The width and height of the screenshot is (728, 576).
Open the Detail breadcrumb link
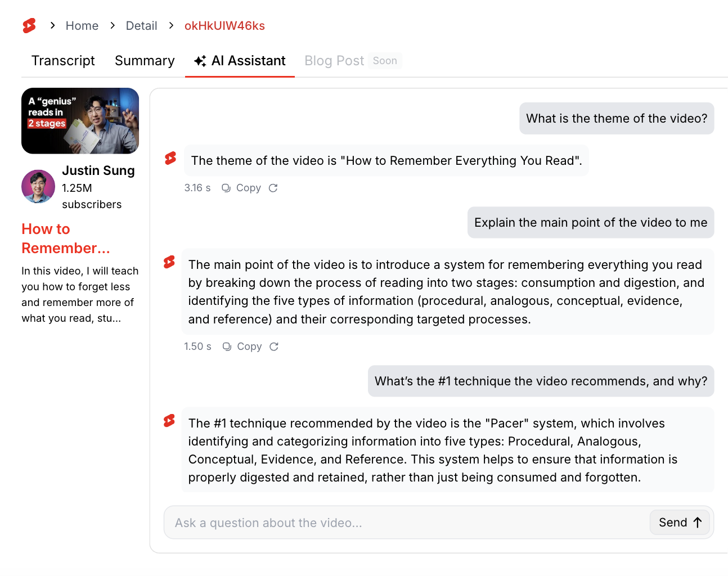(x=141, y=26)
